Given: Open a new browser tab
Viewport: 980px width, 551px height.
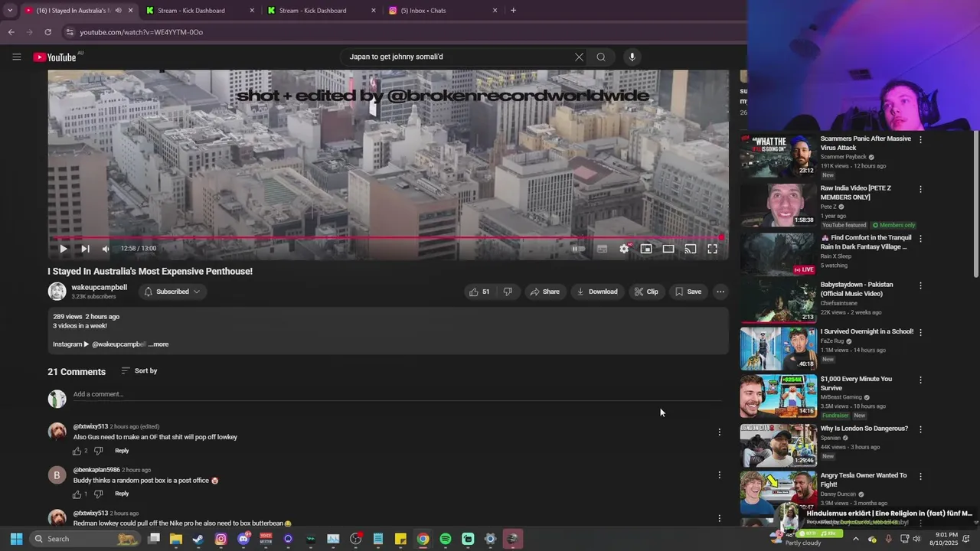Looking at the screenshot, I should point(513,11).
